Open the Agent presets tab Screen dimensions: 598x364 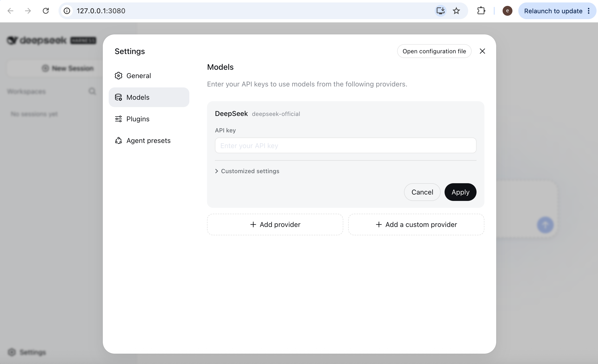click(x=149, y=140)
